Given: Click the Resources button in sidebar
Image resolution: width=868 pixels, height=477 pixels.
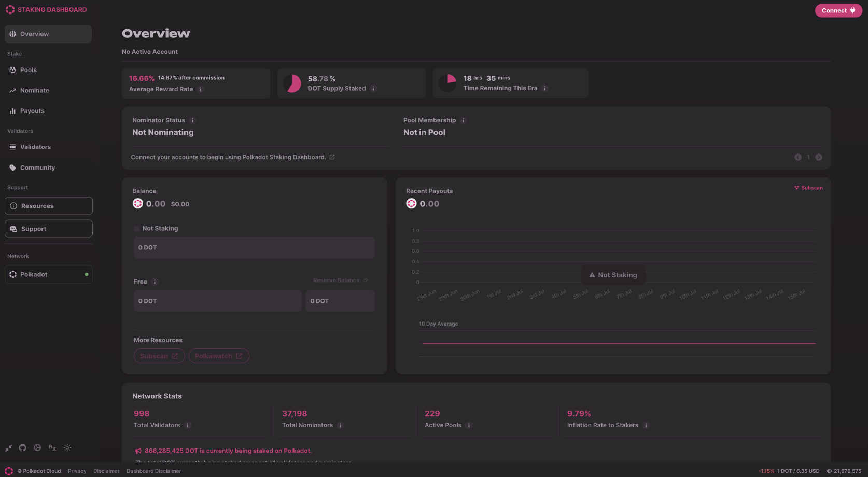Looking at the screenshot, I should 49,206.
